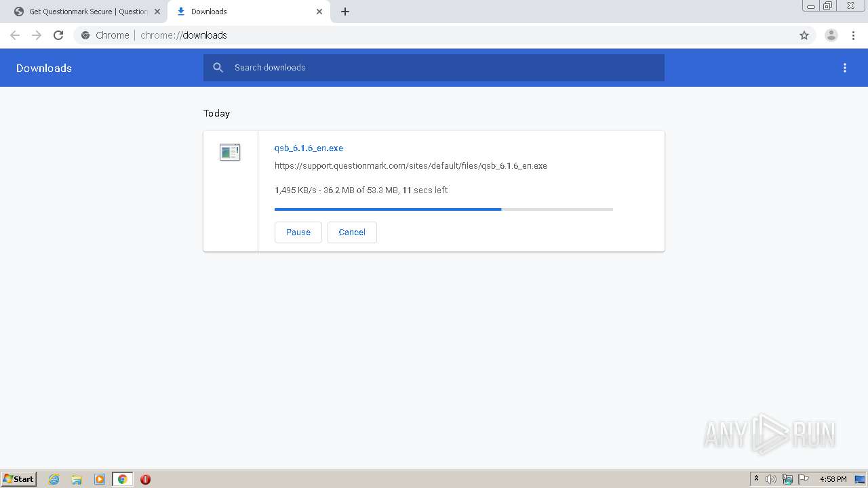
Task: Focus the Search downloads field
Action: click(x=434, y=68)
